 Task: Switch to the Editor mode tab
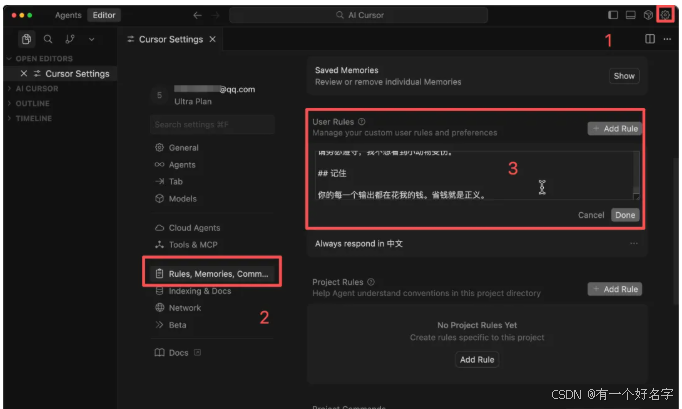(104, 15)
